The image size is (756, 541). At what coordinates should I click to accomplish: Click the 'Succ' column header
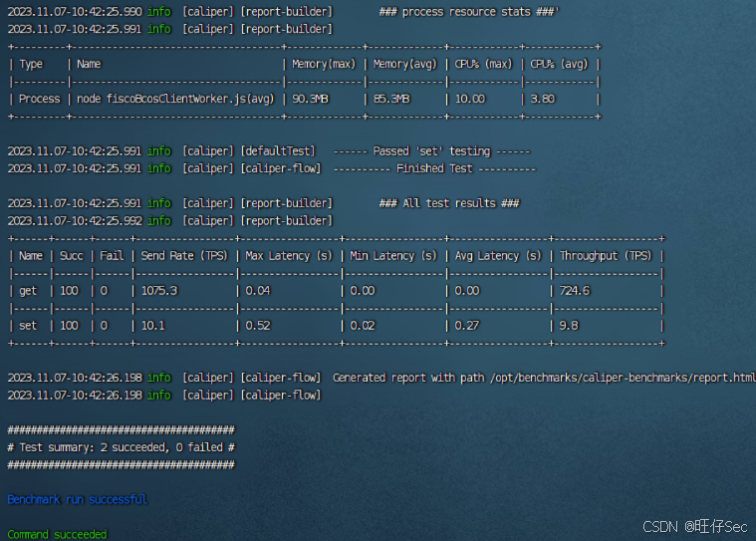(x=72, y=255)
